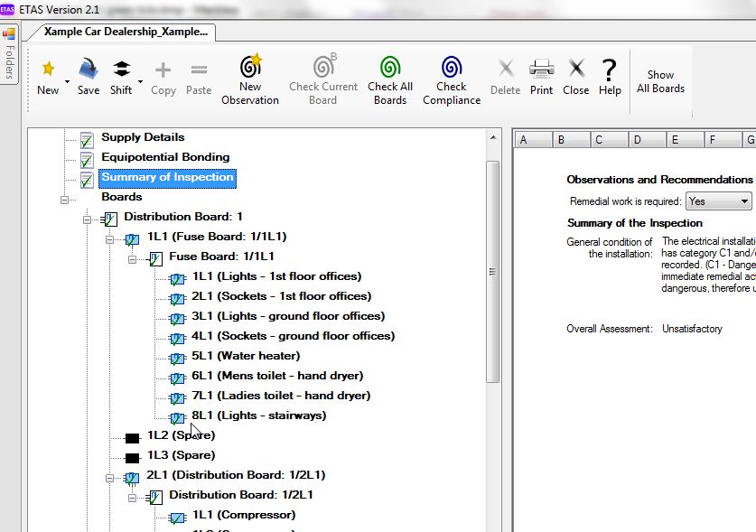Click the 1L1 (Compressor) circuit icon

tap(177, 518)
